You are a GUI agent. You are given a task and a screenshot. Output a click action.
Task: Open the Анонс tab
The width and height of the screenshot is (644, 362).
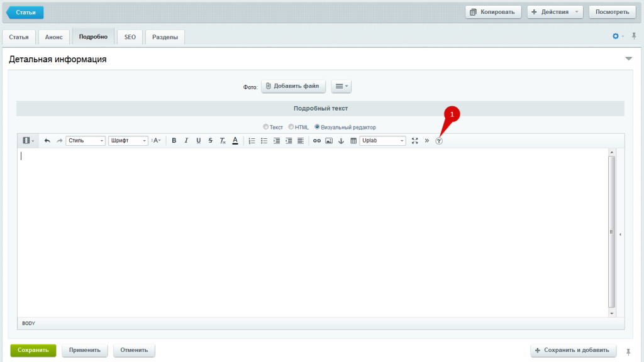click(x=53, y=37)
